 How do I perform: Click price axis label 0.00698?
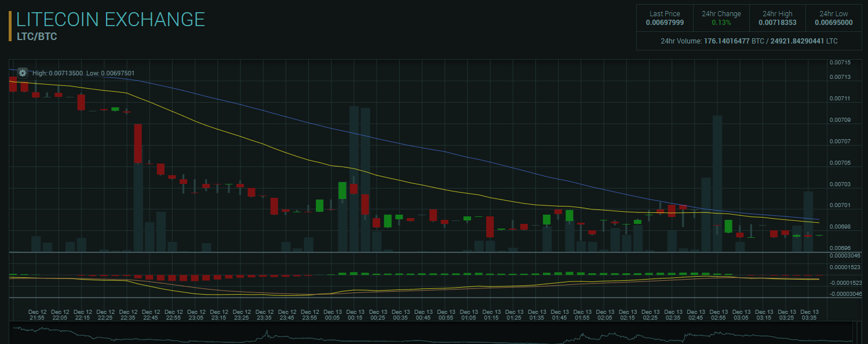[840, 227]
